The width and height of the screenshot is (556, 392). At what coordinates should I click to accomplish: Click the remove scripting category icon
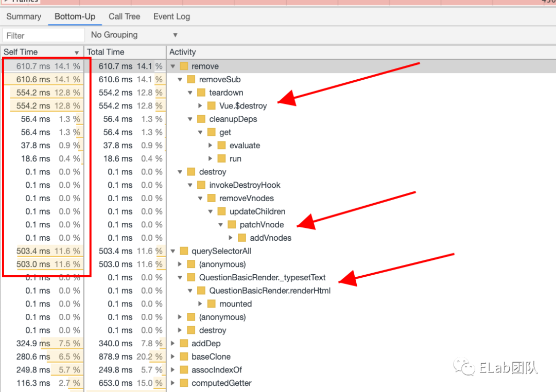click(x=184, y=66)
